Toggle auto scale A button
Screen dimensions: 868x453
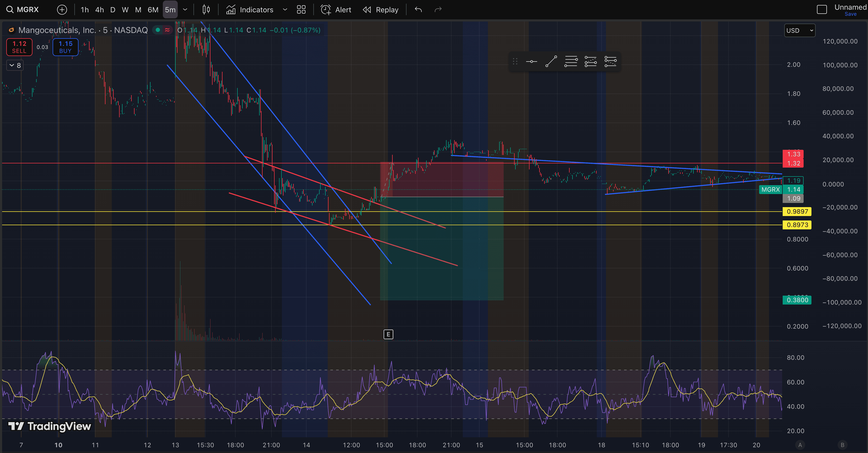tap(800, 445)
